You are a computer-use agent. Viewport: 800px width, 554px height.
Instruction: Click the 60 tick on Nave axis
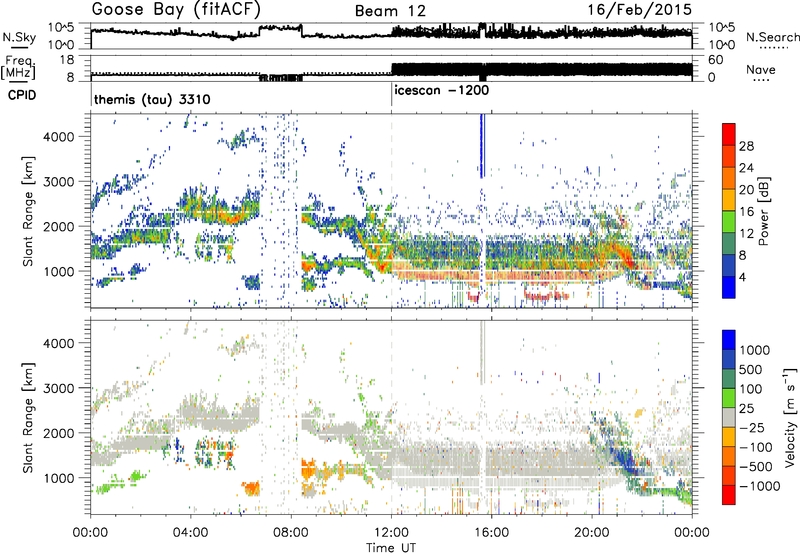(x=716, y=60)
